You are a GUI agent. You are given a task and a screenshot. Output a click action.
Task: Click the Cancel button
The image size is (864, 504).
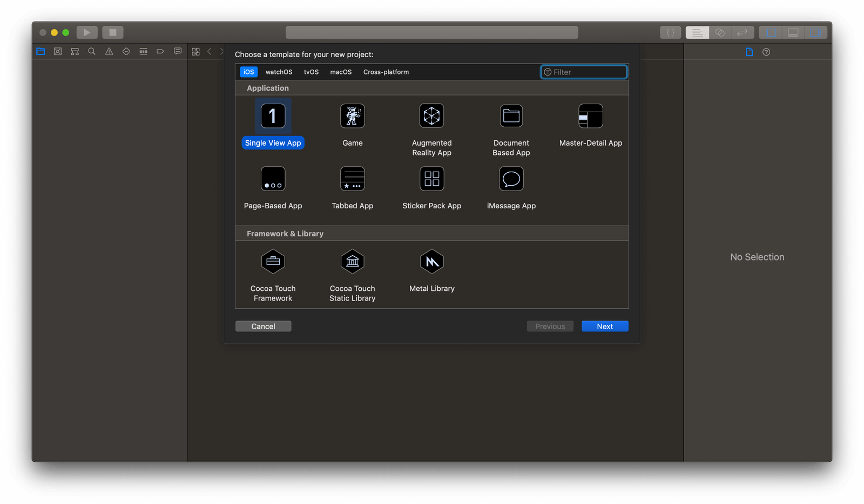263,326
